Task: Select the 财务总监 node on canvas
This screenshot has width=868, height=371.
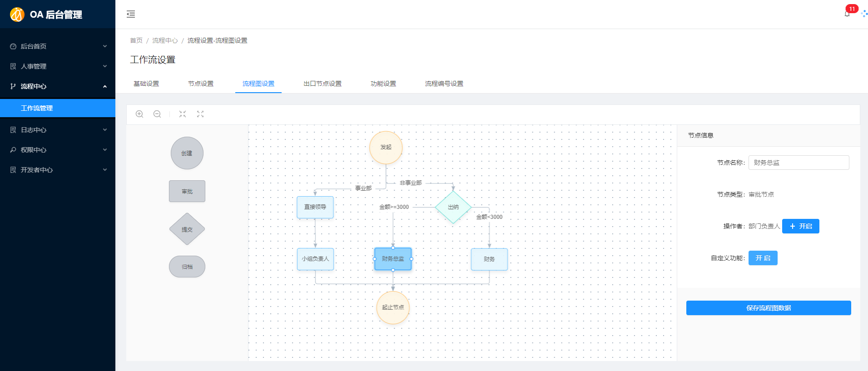Action: [393, 259]
